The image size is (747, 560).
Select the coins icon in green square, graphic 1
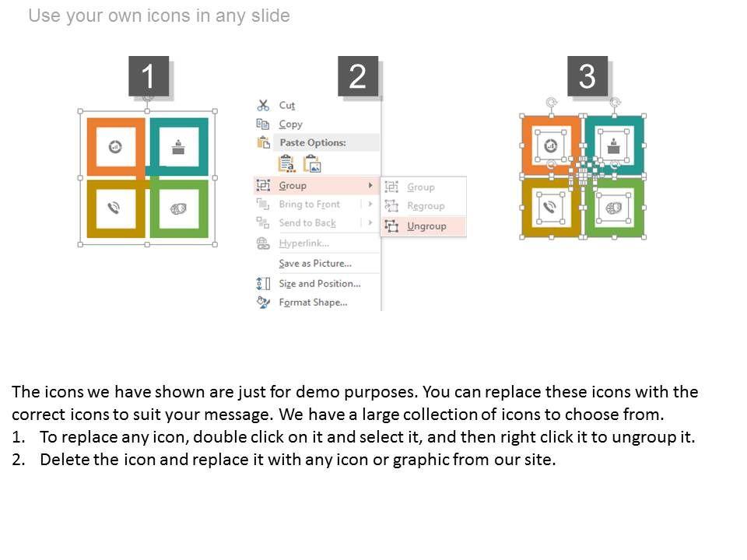click(179, 208)
